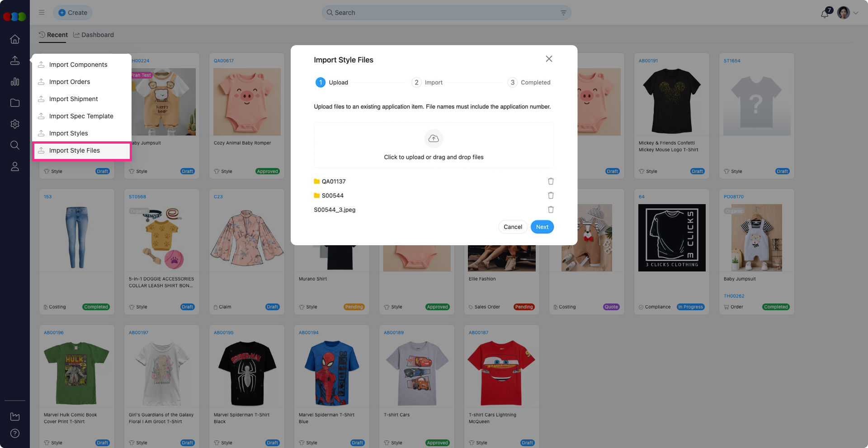The width and height of the screenshot is (868, 448).
Task: Click the cloud upload drop zone
Action: pyautogui.click(x=434, y=145)
